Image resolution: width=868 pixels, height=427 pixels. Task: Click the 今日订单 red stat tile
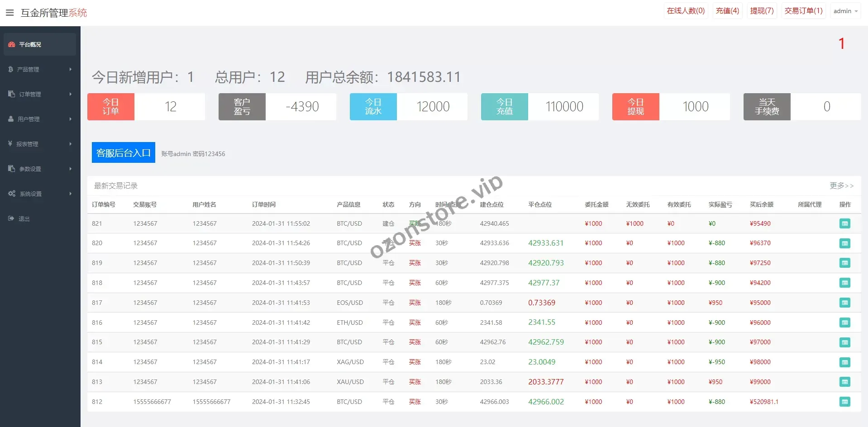[111, 107]
